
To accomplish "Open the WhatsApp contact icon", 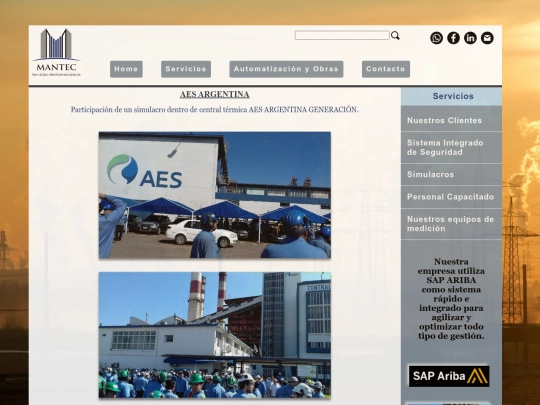I will (x=436, y=38).
